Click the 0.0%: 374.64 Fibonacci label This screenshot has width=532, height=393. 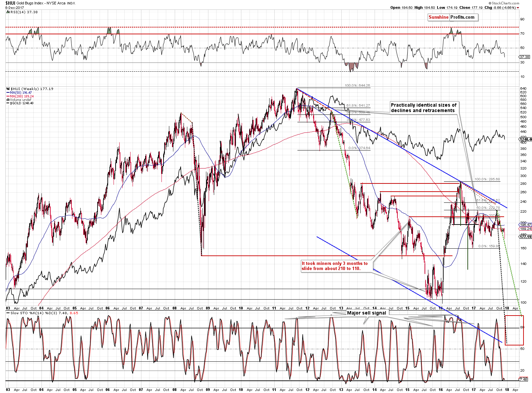(x=359, y=148)
